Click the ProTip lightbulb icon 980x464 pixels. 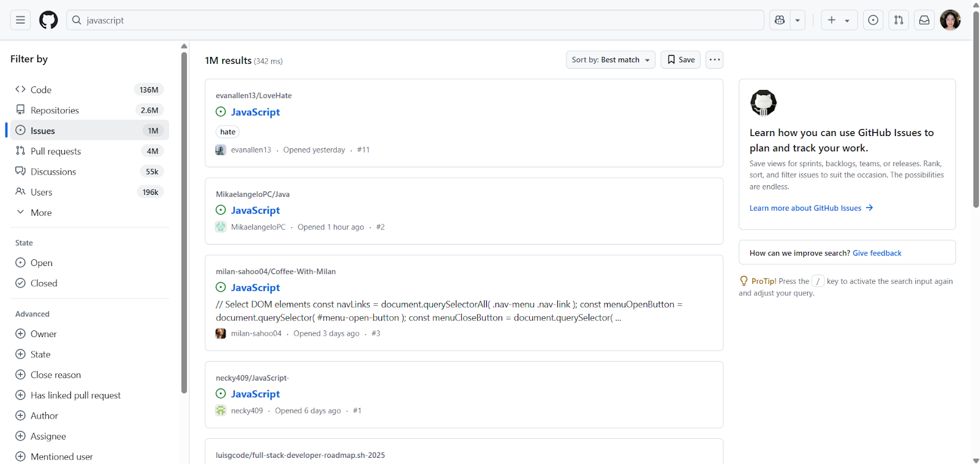tap(744, 281)
